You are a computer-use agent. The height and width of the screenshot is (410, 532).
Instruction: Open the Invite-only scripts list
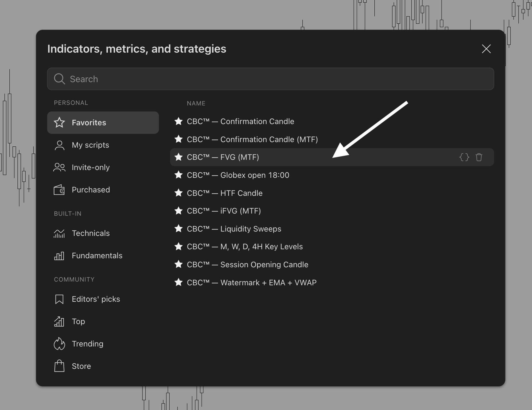pos(103,167)
